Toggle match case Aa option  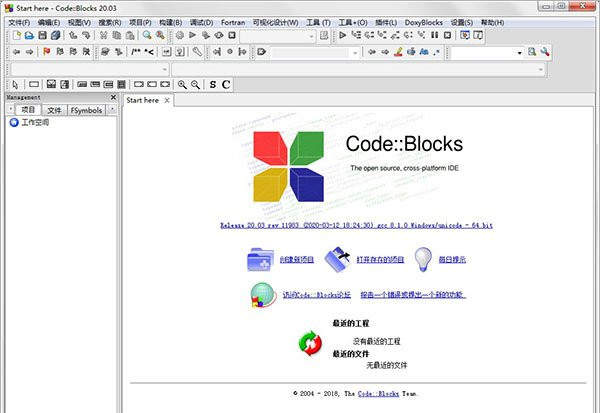pos(424,52)
